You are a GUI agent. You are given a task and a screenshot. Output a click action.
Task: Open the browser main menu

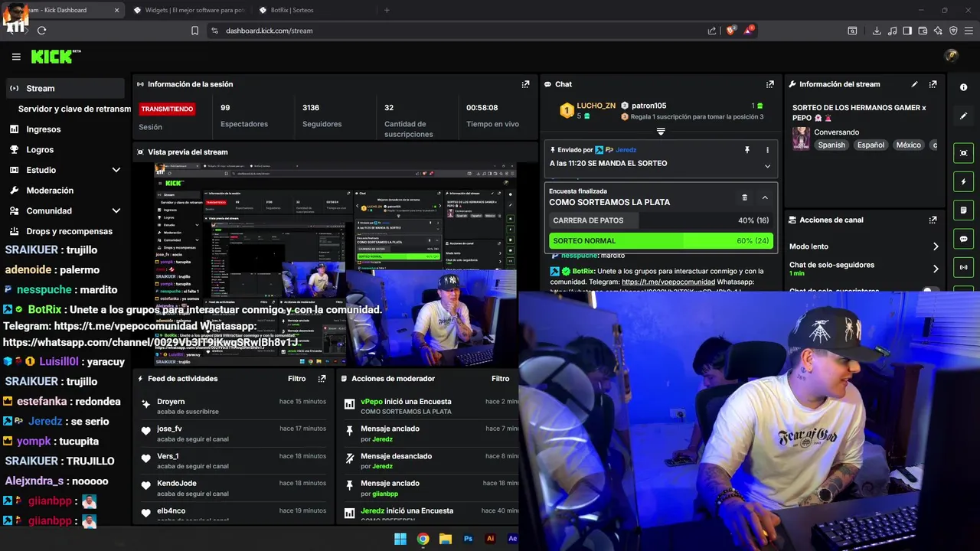pos(968,31)
